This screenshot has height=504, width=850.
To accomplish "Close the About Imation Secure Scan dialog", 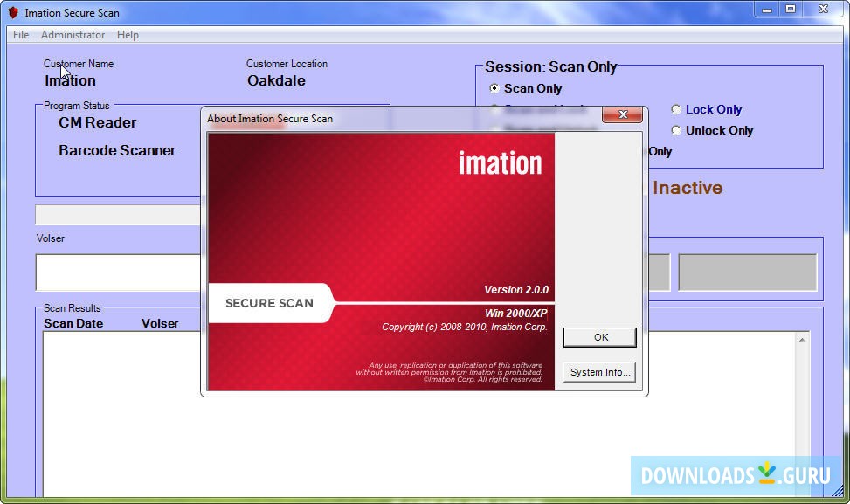I will pyautogui.click(x=623, y=114).
